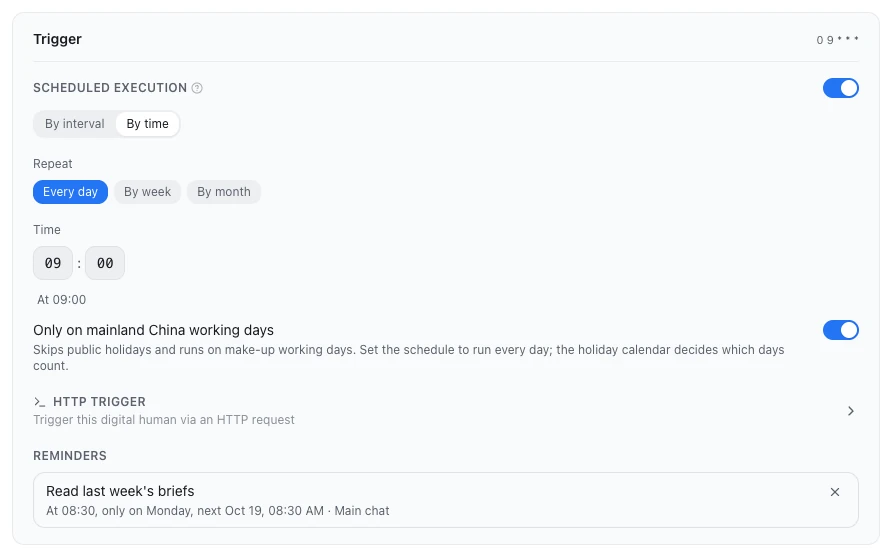Choose By month repeat option
This screenshot has height=557, width=892.
tap(224, 192)
